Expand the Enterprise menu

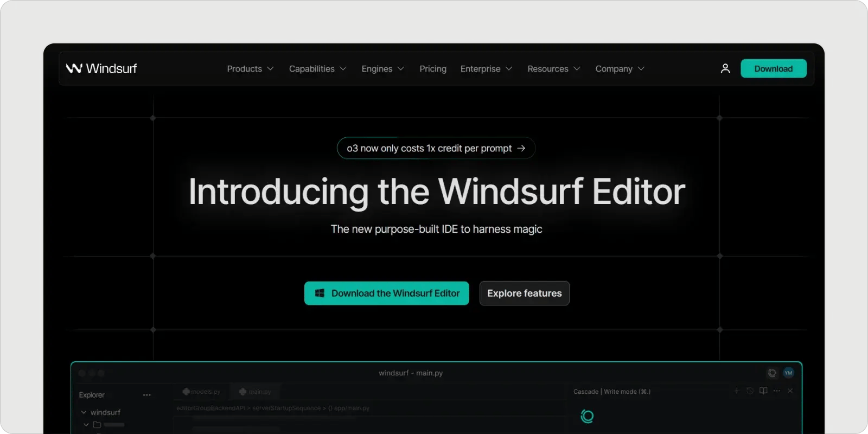pos(486,69)
